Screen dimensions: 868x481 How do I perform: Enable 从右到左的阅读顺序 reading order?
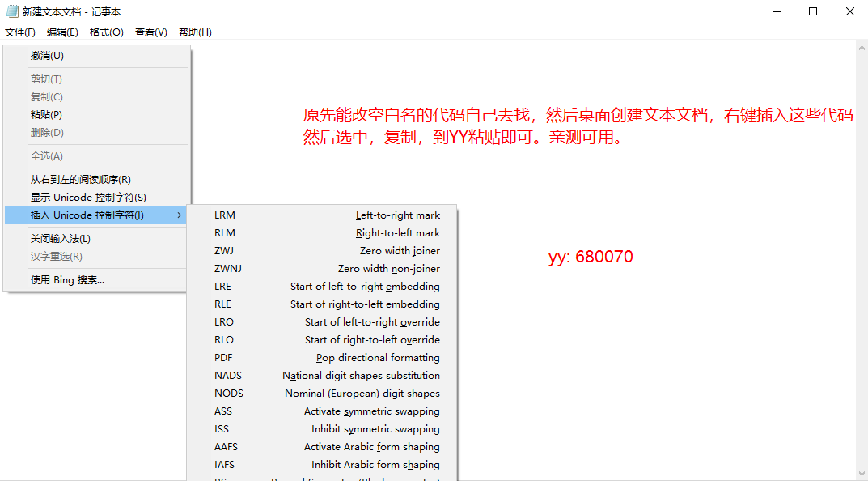[x=81, y=179]
